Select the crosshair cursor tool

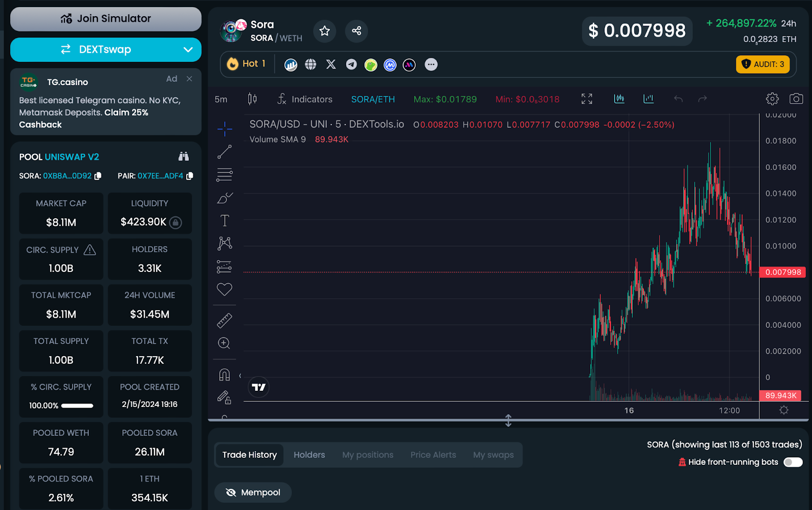(224, 129)
